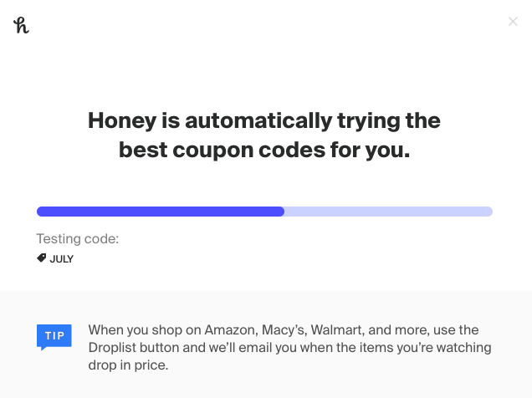Click the blue TIP speech bubble badge
532x398 pixels.
tap(54, 337)
